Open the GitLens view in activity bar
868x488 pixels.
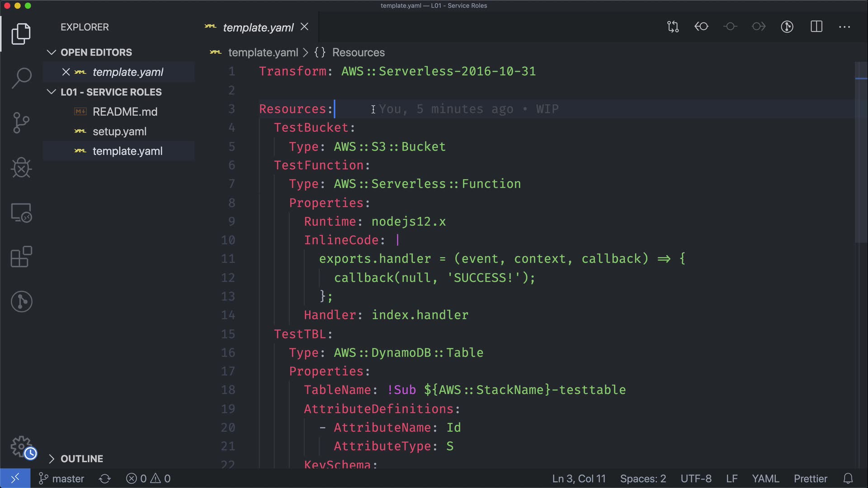[x=21, y=301]
